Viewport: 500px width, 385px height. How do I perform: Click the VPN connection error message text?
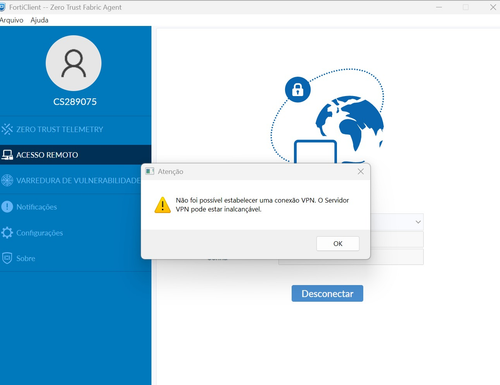262,205
